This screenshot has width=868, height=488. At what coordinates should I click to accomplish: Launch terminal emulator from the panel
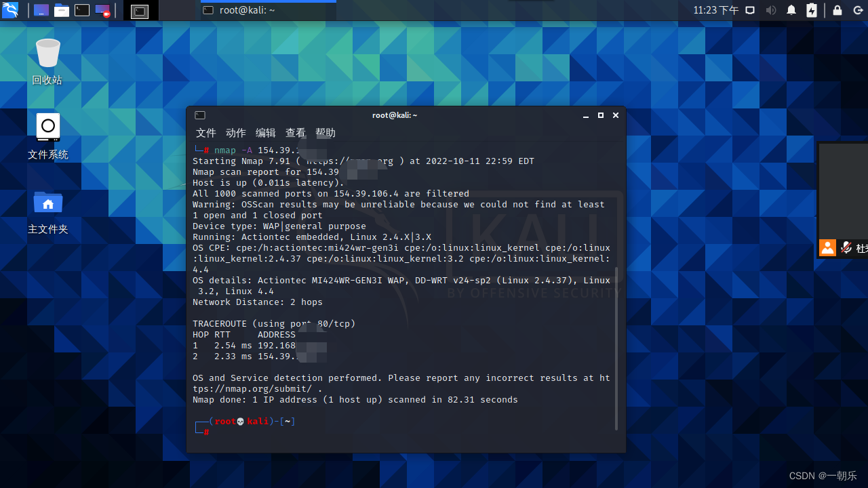coord(82,10)
